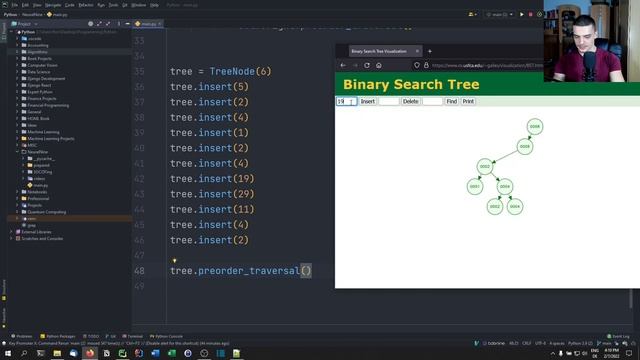Expand Scratches and Consoles node
Screen dimensions: 640x360
(11, 238)
